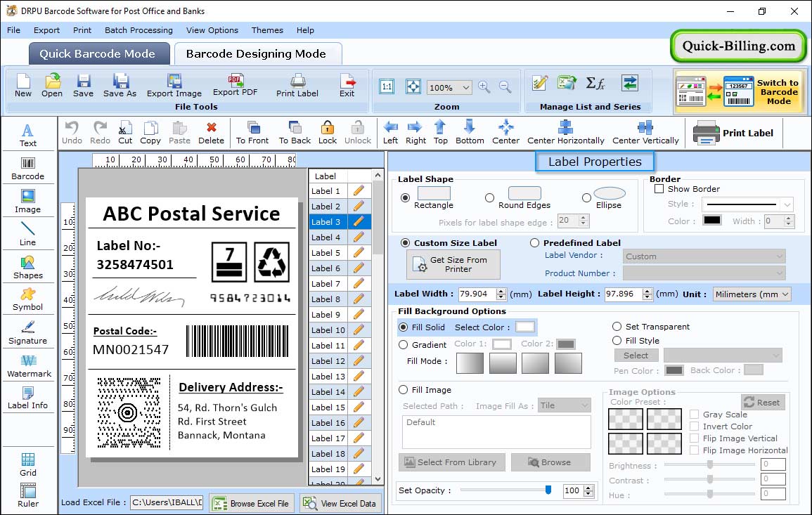This screenshot has height=515, width=812.
Task: Click Switch to Barcode Mode button
Action: [739, 91]
